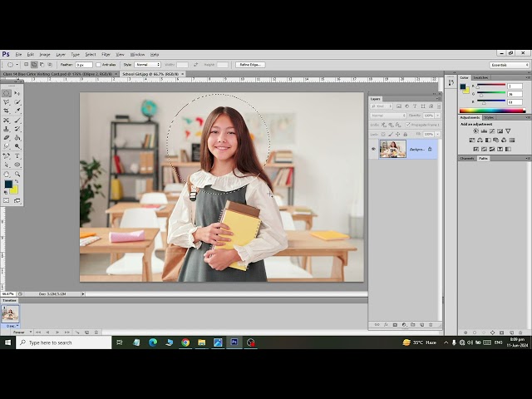Image resolution: width=532 pixels, height=399 pixels.
Task: Add a Curves adjustment
Action: [492, 131]
